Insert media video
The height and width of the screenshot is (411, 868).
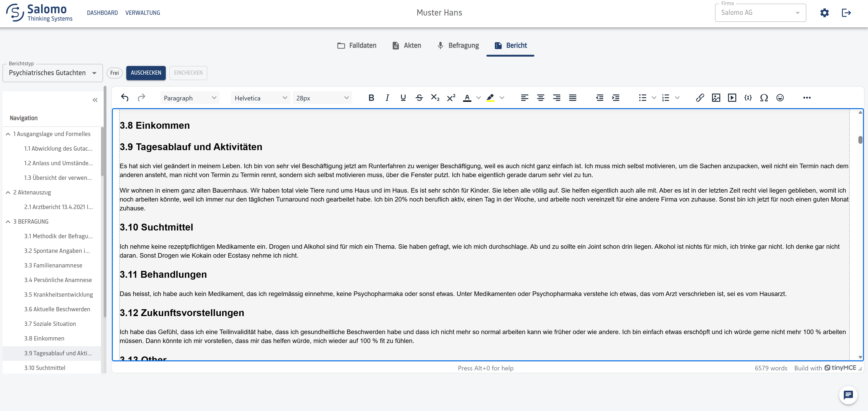click(732, 98)
